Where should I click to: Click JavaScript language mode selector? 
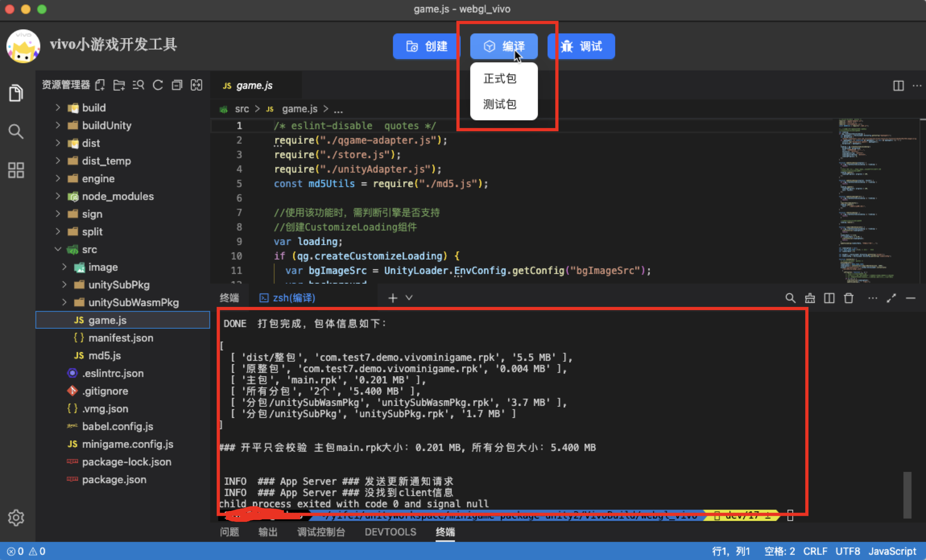point(892,551)
